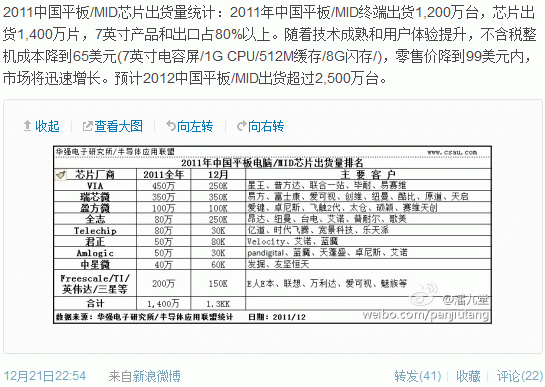Select the 向左转 rotate-left text
The height and width of the screenshot is (387, 545).
click(x=195, y=126)
